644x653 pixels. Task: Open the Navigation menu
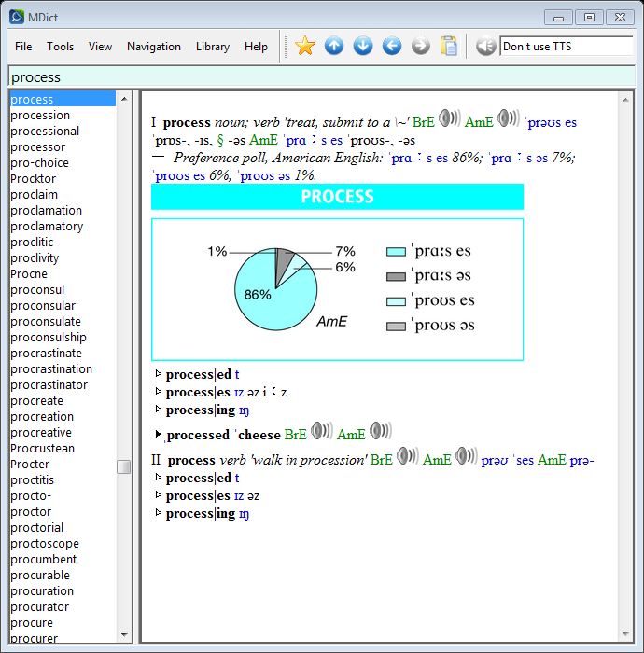(154, 47)
